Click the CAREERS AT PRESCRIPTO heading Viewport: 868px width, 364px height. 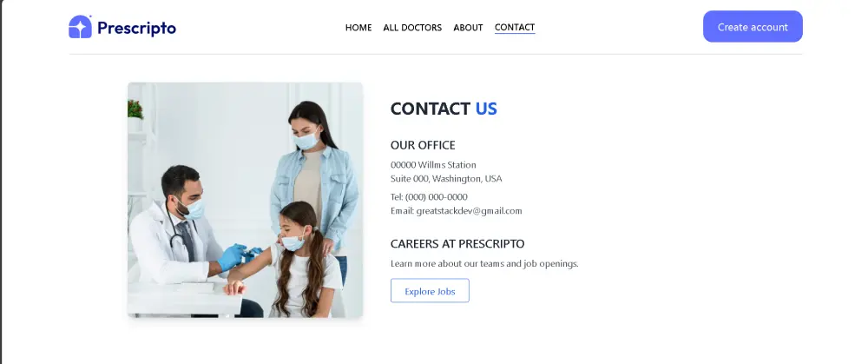point(457,244)
